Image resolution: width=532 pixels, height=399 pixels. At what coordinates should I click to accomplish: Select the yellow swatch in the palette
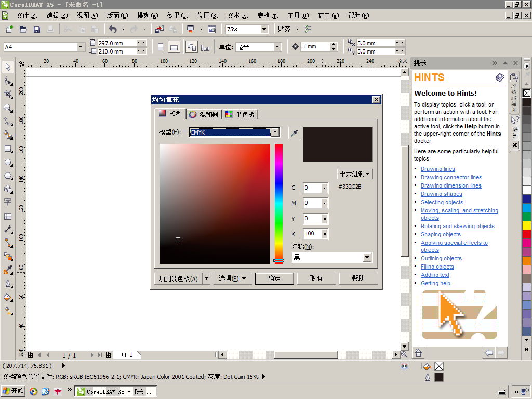click(527, 225)
